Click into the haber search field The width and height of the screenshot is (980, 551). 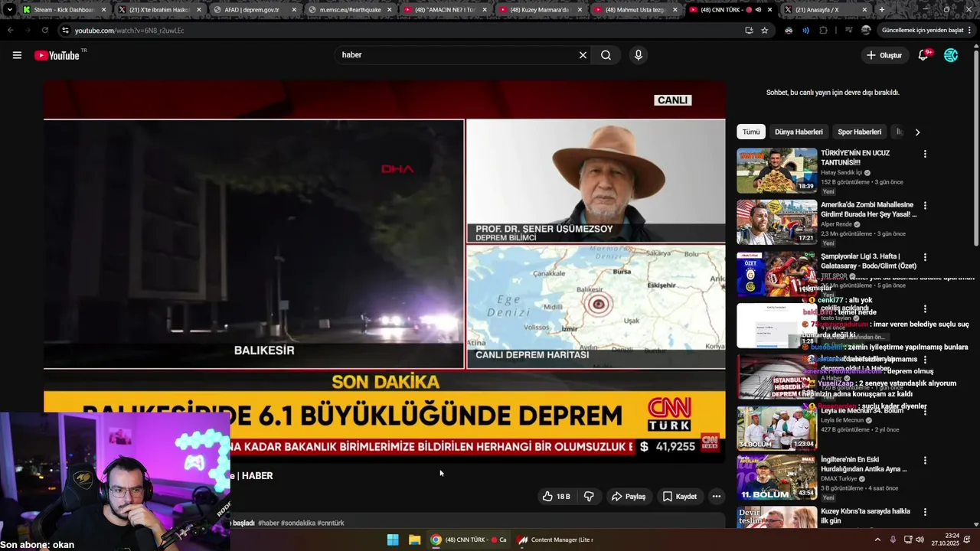tap(458, 55)
